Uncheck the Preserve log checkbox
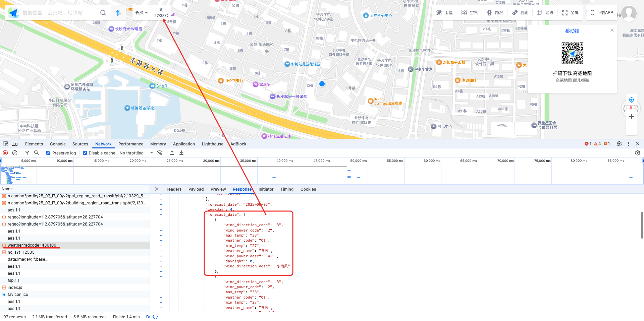The height and width of the screenshot is (321, 644). (48, 153)
